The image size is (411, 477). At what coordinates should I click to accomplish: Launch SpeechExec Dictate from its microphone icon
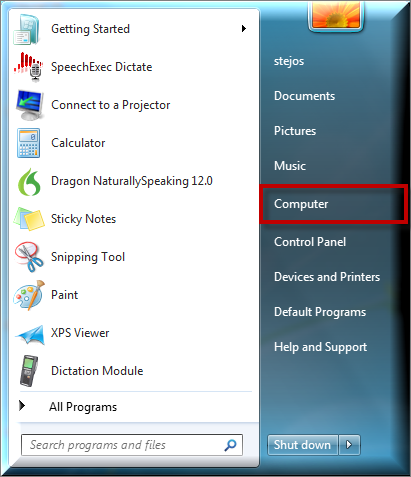tap(28, 67)
